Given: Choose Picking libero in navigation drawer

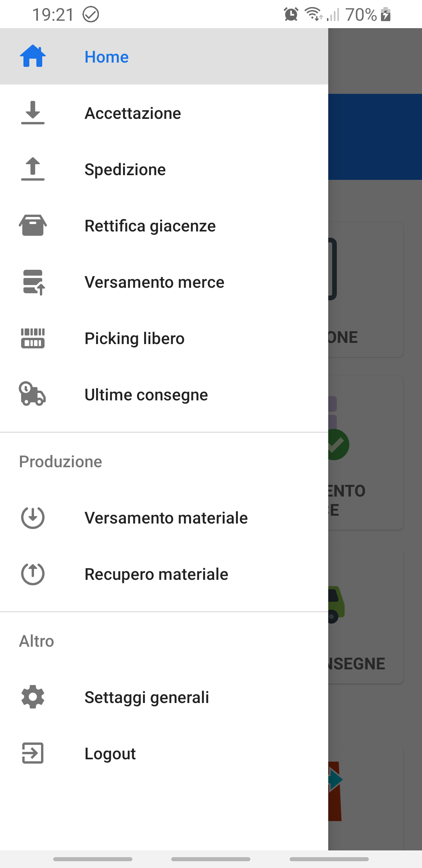Looking at the screenshot, I should [x=134, y=339].
